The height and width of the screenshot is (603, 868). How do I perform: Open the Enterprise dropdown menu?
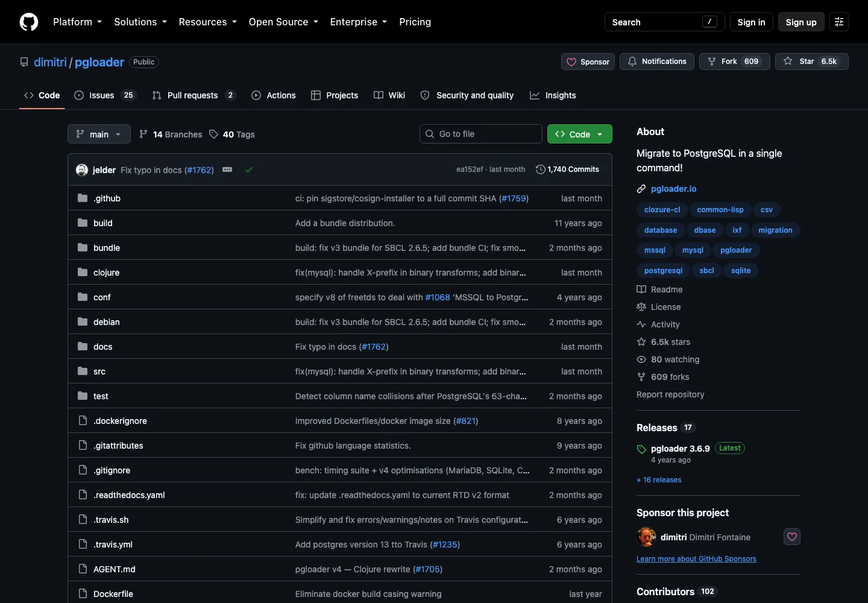(x=358, y=22)
